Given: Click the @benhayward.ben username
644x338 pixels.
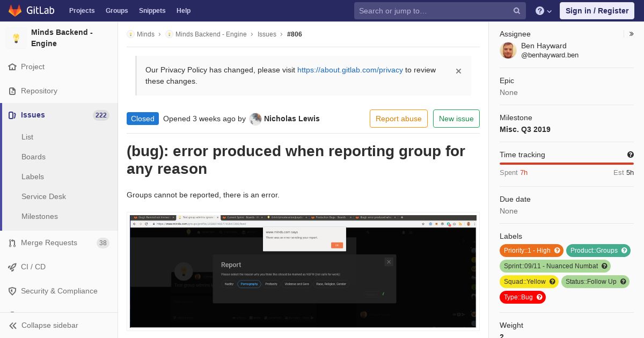Looking at the screenshot, I should (550, 55).
